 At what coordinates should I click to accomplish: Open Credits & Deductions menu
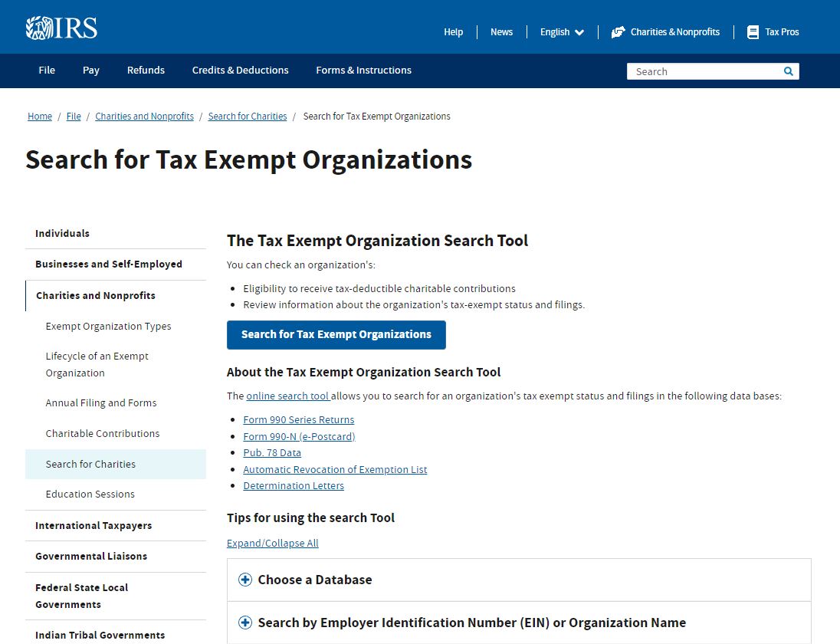tap(240, 71)
